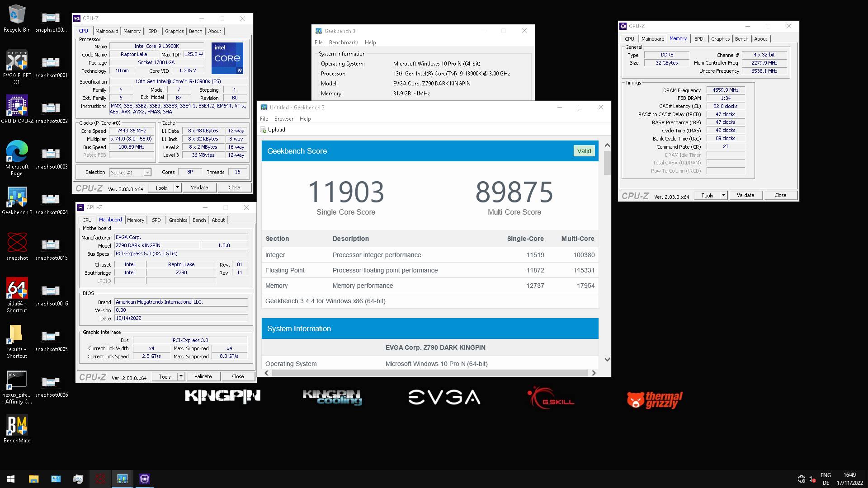Click CPU-Z icon in the taskbar
Viewport: 868px width, 488px height.
coord(145,479)
